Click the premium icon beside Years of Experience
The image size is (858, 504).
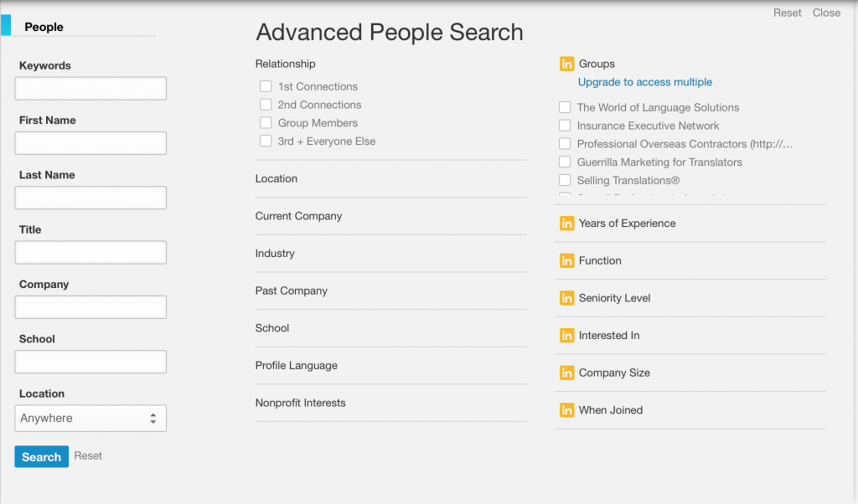(566, 224)
